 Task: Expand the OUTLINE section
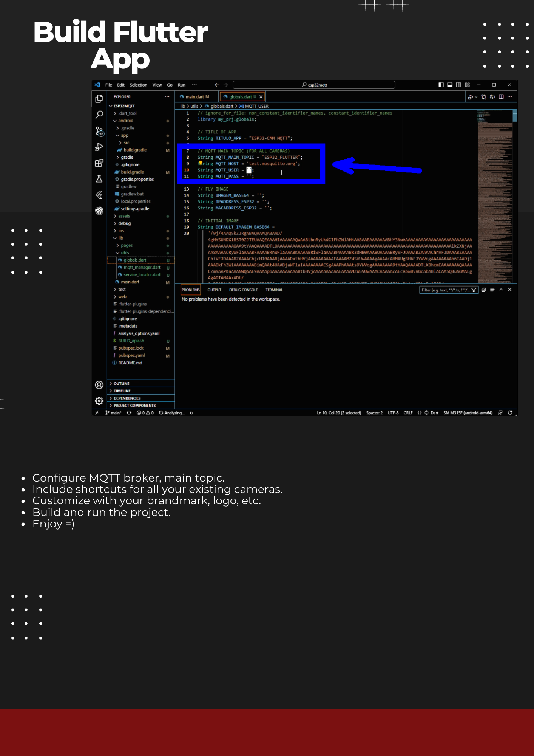click(141, 384)
